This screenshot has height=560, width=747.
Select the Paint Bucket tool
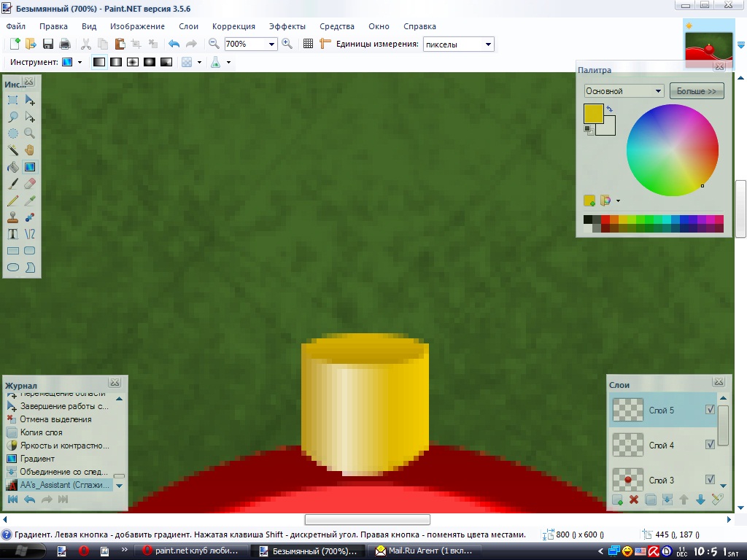[13, 167]
